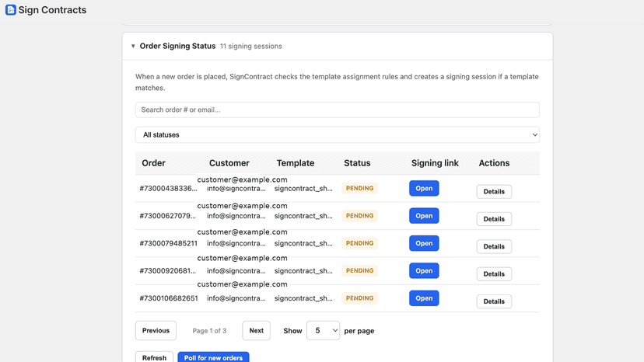Viewport: 644px width, 362px height.
Task: Go to the Next page
Action: [x=257, y=331]
